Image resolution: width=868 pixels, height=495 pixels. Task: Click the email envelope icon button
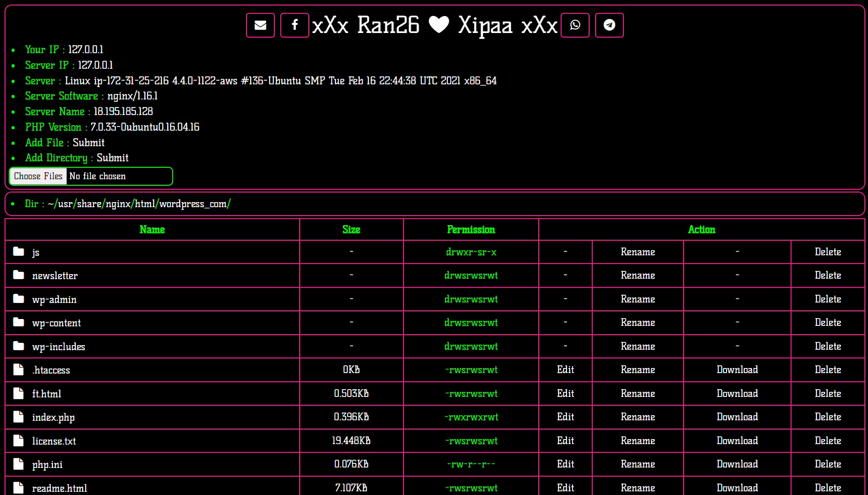tap(260, 25)
